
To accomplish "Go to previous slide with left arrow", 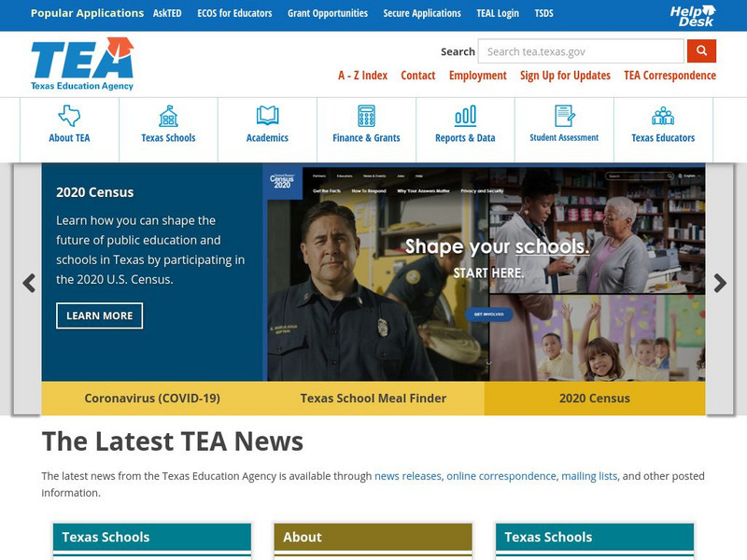I will (29, 283).
